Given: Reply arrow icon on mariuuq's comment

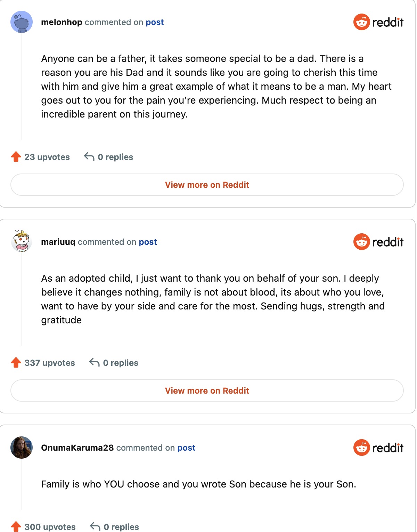Looking at the screenshot, I should pyautogui.click(x=95, y=363).
